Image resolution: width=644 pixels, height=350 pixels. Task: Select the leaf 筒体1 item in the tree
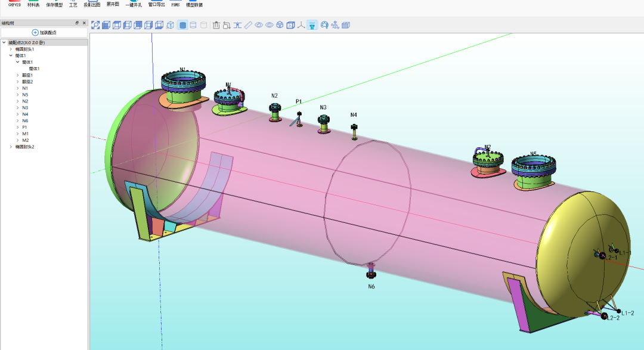click(x=34, y=69)
